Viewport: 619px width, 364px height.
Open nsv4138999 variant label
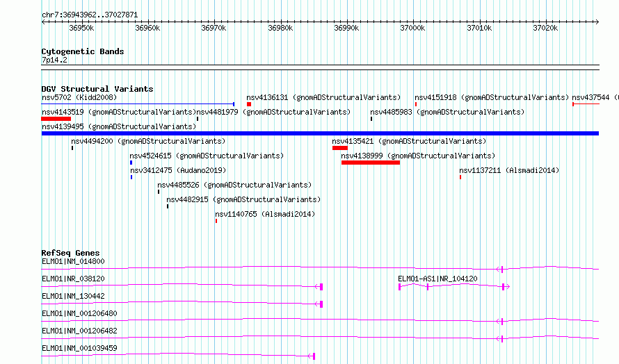point(418,156)
